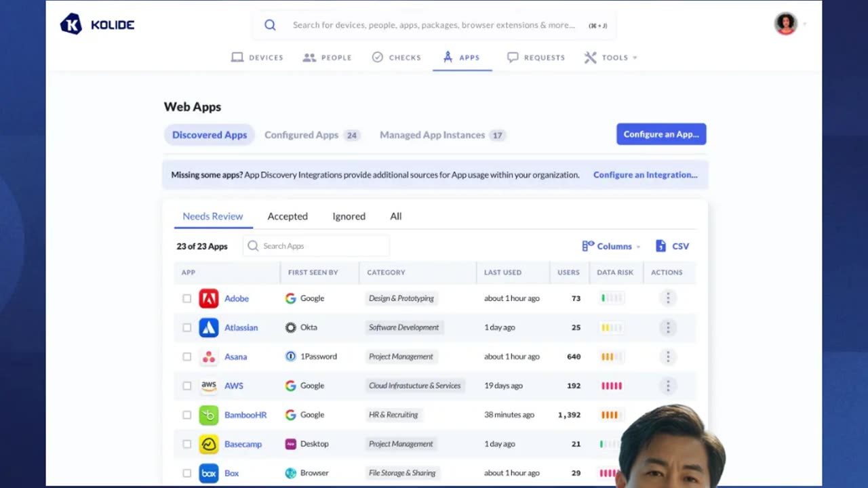Focus the global search field
This screenshot has height=488, width=868.
tap(434, 25)
